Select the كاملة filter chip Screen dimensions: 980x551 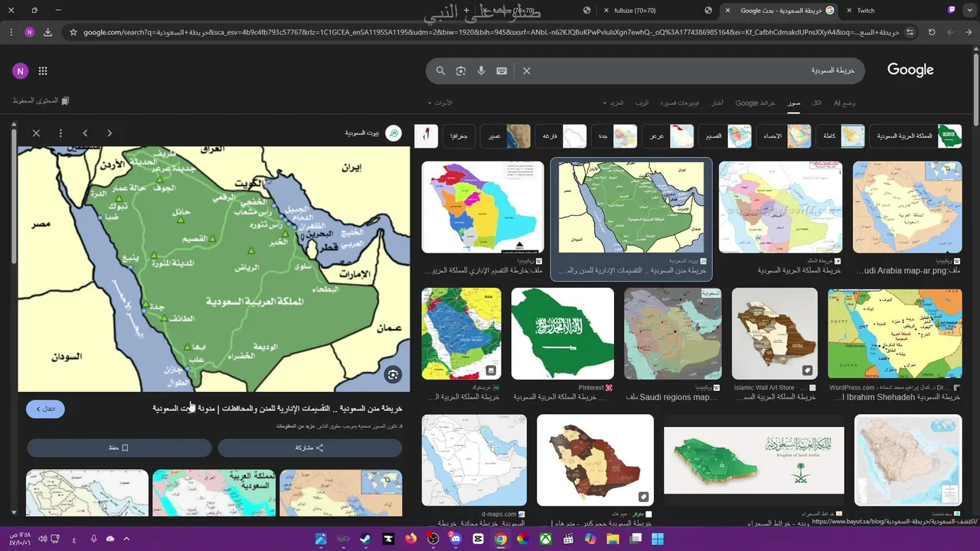click(840, 135)
